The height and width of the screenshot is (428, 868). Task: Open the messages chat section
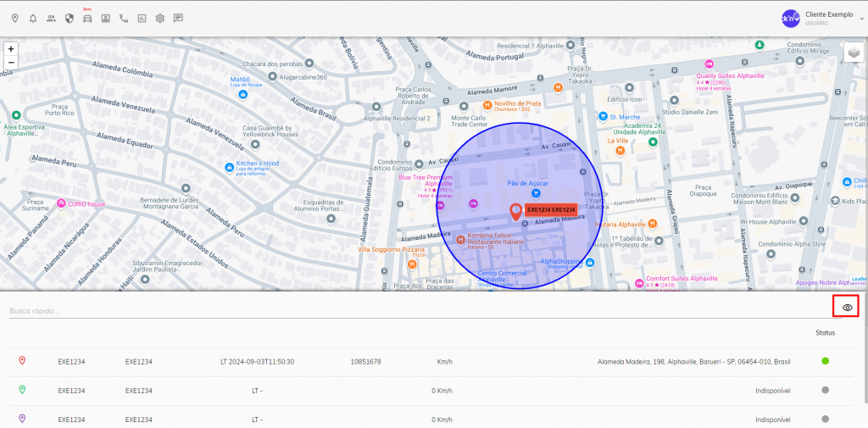(x=178, y=19)
